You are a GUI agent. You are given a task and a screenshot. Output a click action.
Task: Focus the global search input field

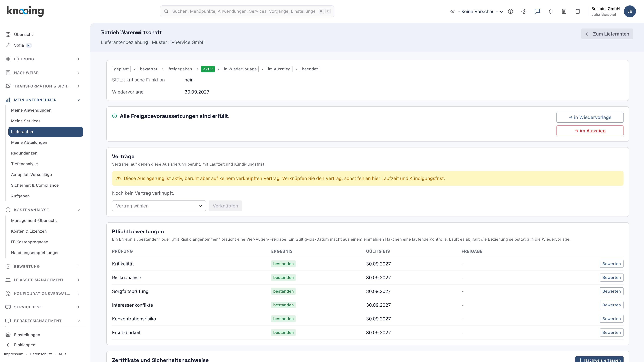[x=247, y=12]
